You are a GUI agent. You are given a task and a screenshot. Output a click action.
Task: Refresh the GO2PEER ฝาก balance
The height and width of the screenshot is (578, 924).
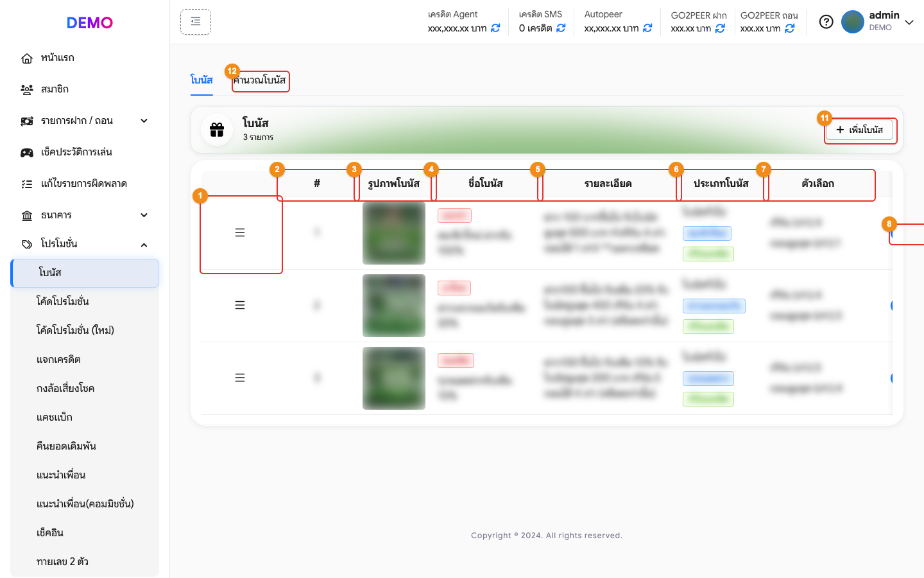click(720, 28)
